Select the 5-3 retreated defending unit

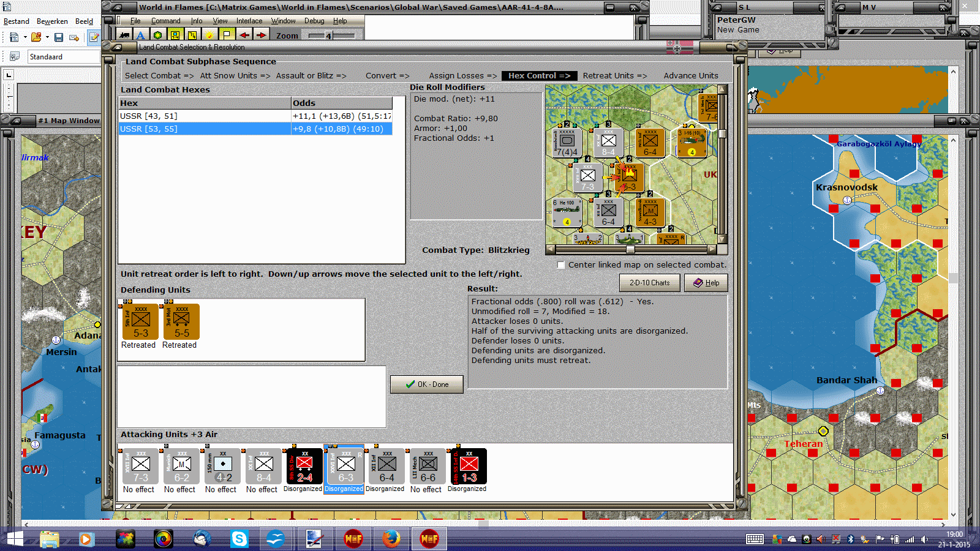point(141,321)
